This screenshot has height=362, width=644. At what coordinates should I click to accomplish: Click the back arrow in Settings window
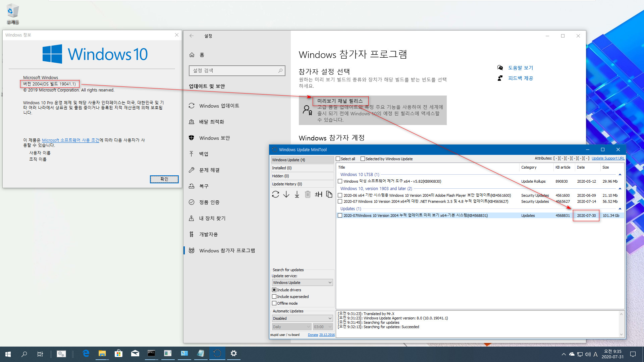tap(192, 36)
